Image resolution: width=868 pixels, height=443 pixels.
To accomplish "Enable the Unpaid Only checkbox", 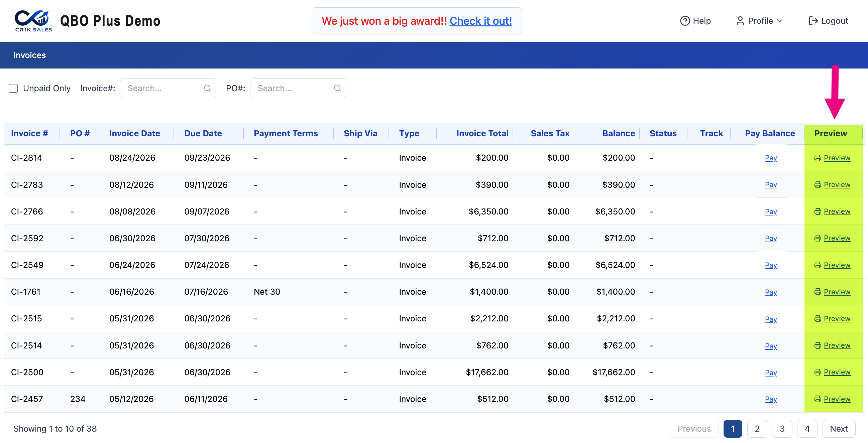I will click(x=13, y=88).
